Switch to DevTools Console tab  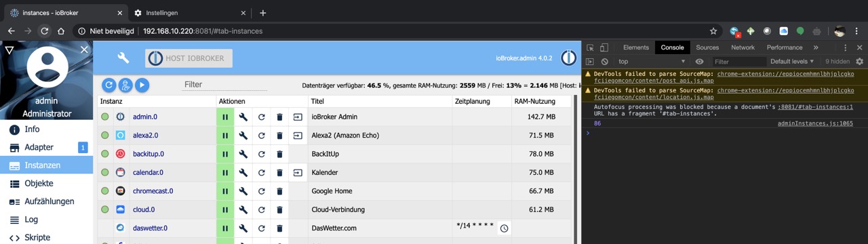(x=673, y=47)
